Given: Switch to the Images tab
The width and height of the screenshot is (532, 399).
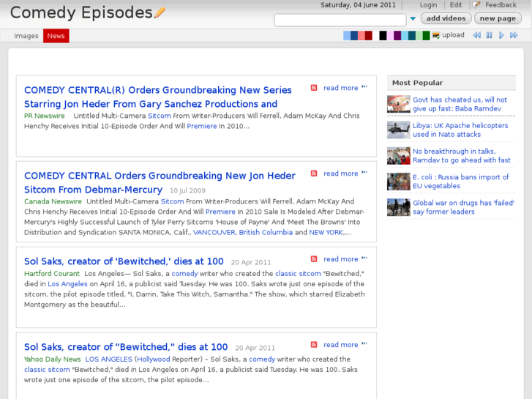Looking at the screenshot, I should click(26, 36).
